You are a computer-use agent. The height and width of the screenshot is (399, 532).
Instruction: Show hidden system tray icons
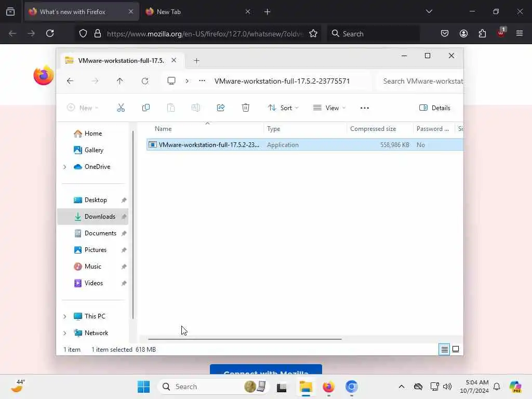[402, 387]
